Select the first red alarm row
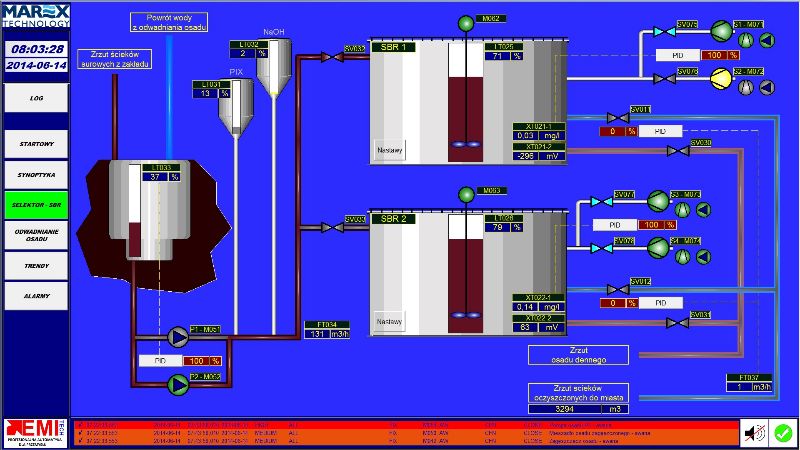This screenshot has height=450, width=800. tap(400, 425)
